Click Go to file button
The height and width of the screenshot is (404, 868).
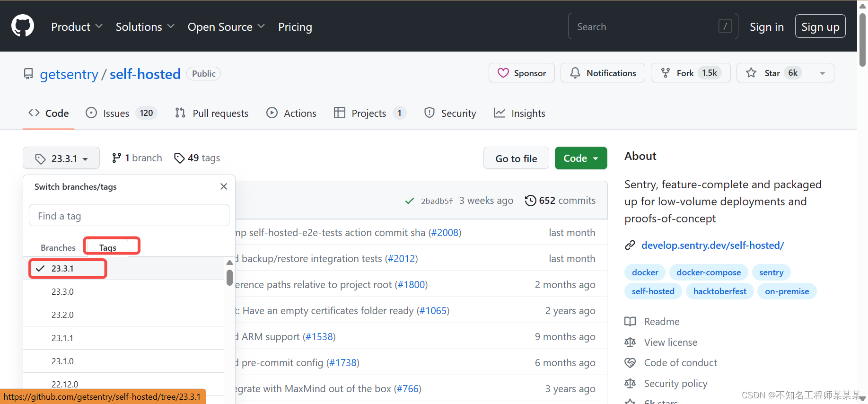coord(516,158)
